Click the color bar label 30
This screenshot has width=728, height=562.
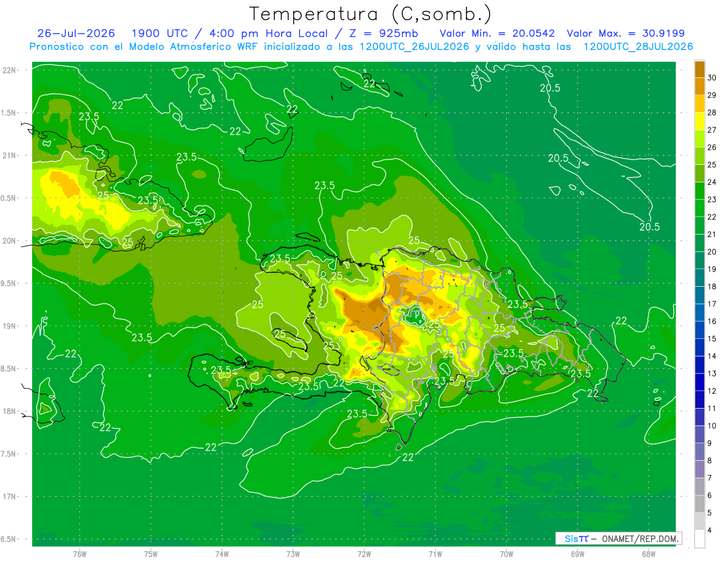click(712, 78)
